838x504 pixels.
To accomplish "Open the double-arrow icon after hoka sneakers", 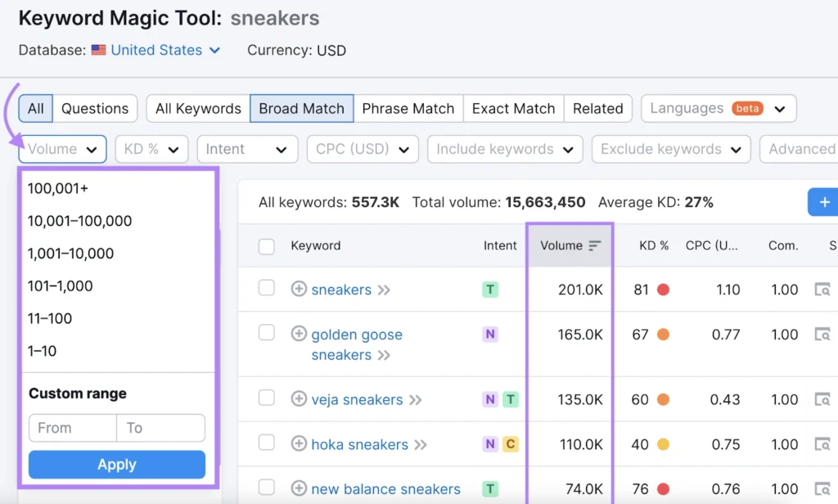I will [x=421, y=444].
